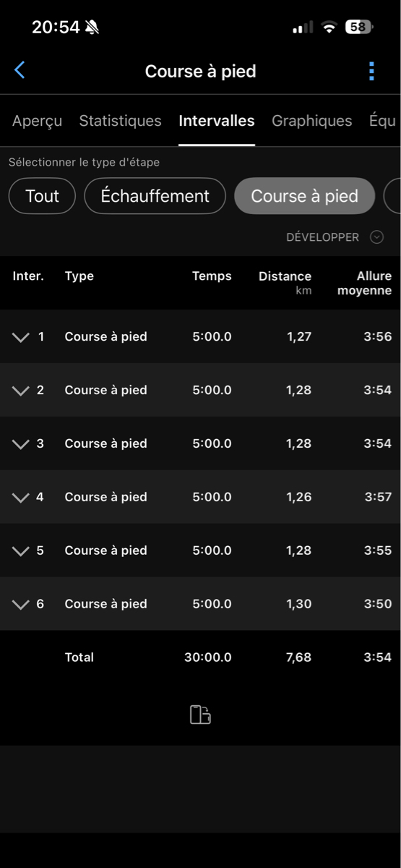Expand interval 1 row chevron
The image size is (401, 868).
coord(21,337)
